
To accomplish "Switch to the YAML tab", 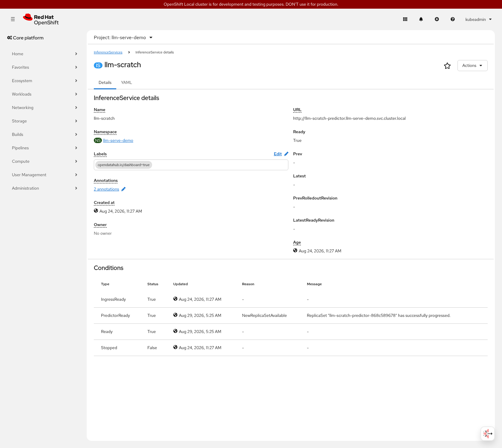I will 126,82.
